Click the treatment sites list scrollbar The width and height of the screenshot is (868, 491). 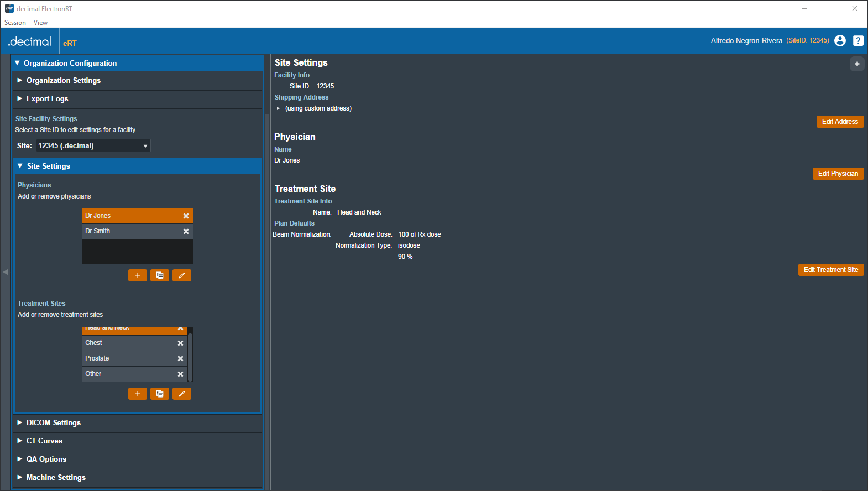point(190,357)
